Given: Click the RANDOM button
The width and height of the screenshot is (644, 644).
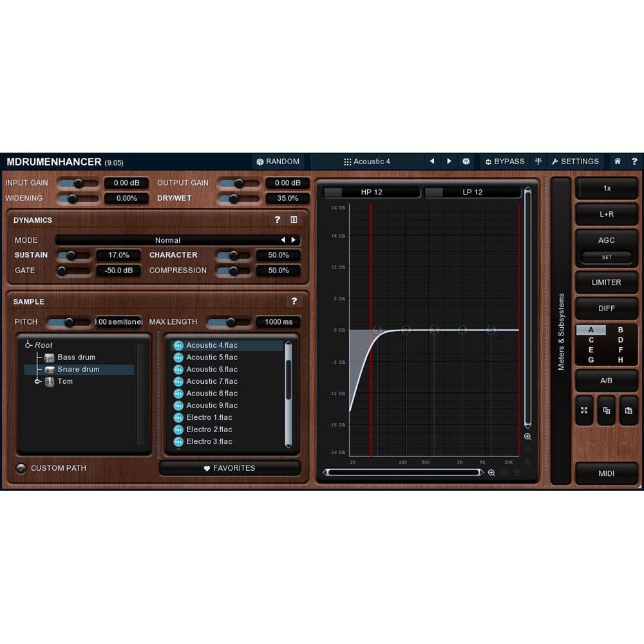Looking at the screenshot, I should click(278, 162).
